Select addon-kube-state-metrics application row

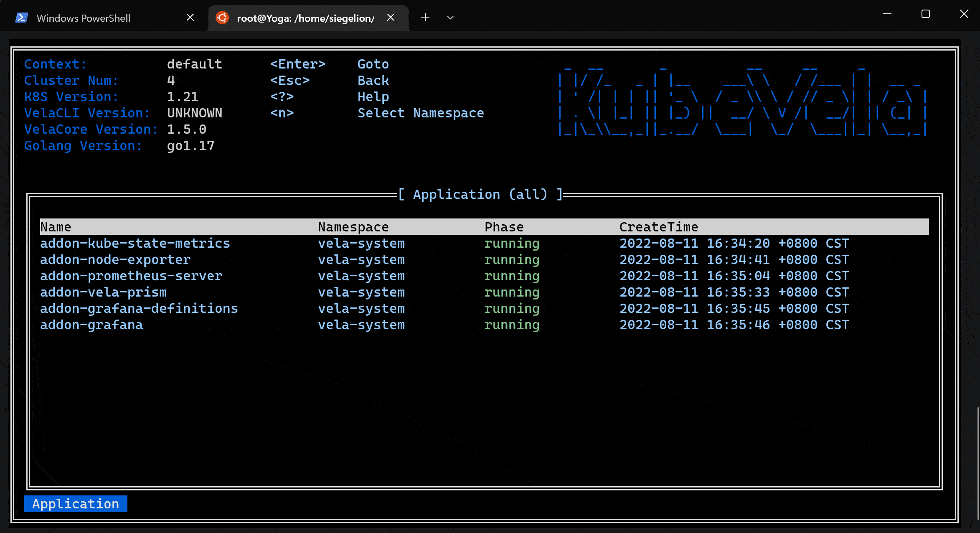point(135,243)
